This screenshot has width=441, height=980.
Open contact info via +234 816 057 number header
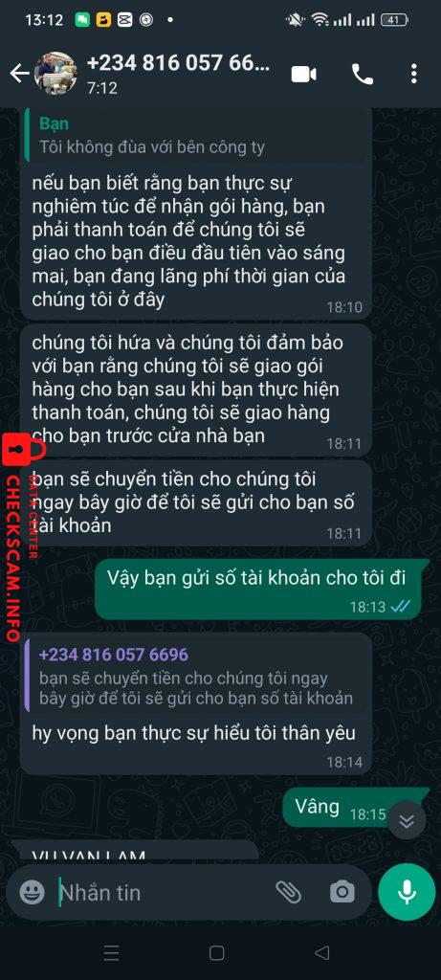[x=179, y=64]
